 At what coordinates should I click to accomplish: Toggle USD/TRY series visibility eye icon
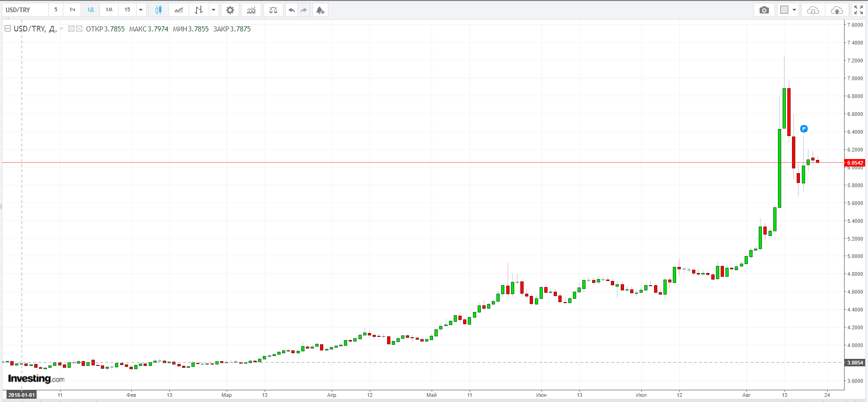(71, 29)
